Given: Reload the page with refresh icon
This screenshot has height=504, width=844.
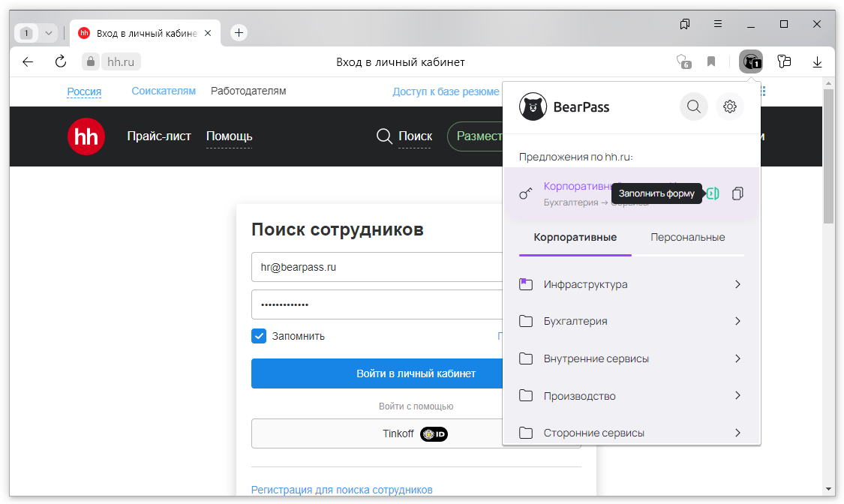Looking at the screenshot, I should click(x=61, y=61).
